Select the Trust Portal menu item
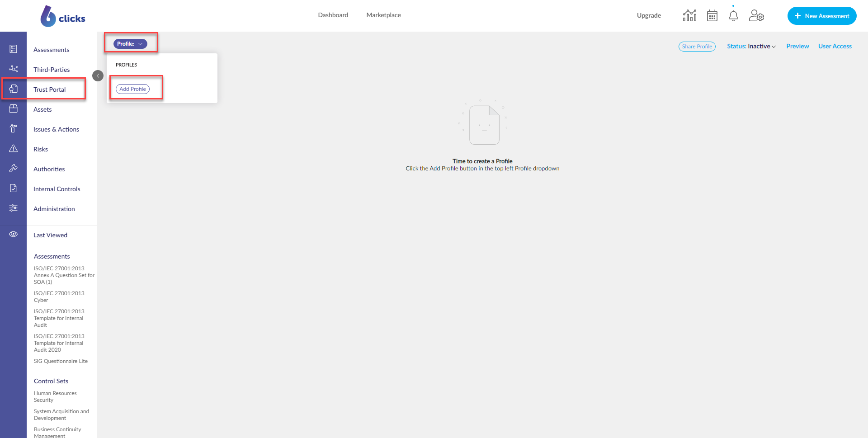This screenshot has height=438, width=868. point(50,89)
